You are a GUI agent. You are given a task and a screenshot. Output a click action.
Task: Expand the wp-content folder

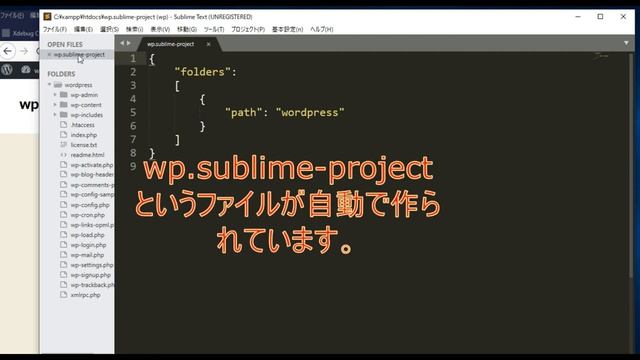55,105
